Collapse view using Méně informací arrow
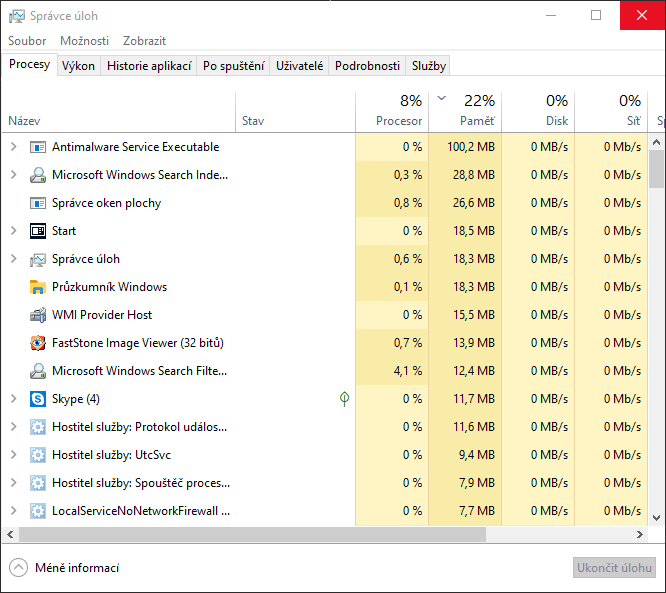This screenshot has width=666, height=593. 18,568
